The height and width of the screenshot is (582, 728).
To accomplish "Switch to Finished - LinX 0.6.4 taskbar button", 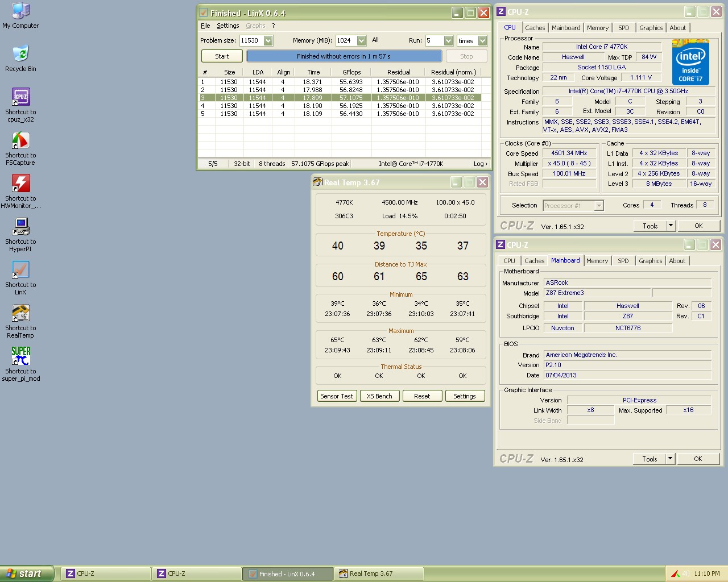I will (x=288, y=573).
